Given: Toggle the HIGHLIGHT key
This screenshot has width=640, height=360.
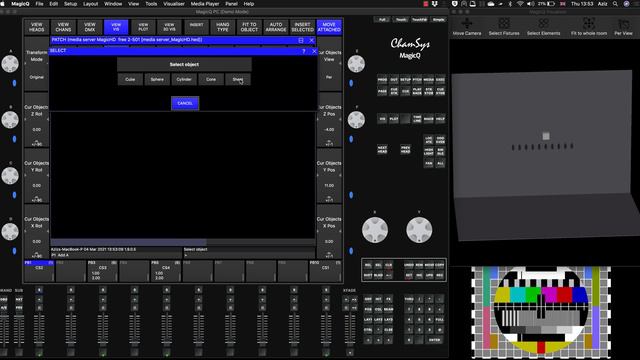Looking at the screenshot, I should pos(429,151).
